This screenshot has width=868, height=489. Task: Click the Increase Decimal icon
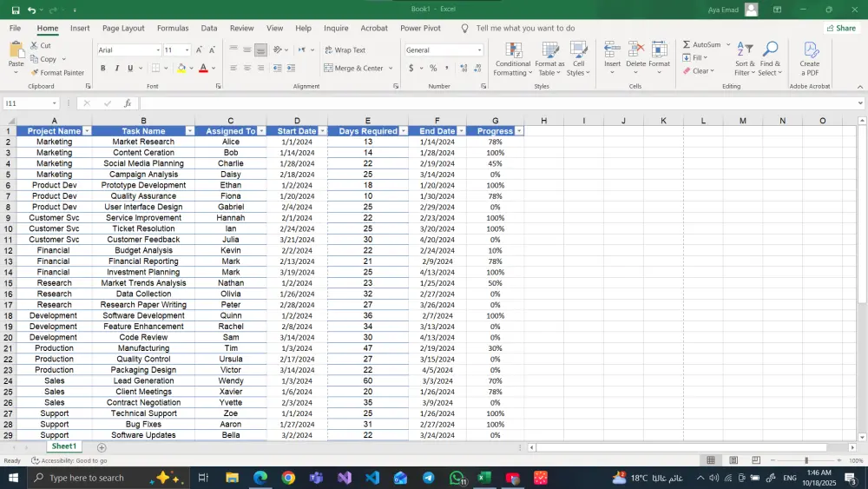[x=464, y=68]
